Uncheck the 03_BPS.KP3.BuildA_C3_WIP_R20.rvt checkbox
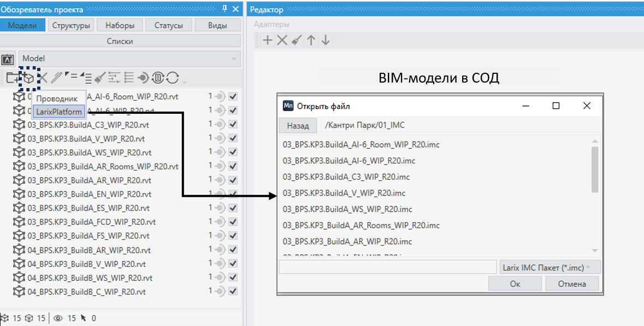Screen dimensions: 644x326 pos(233,124)
